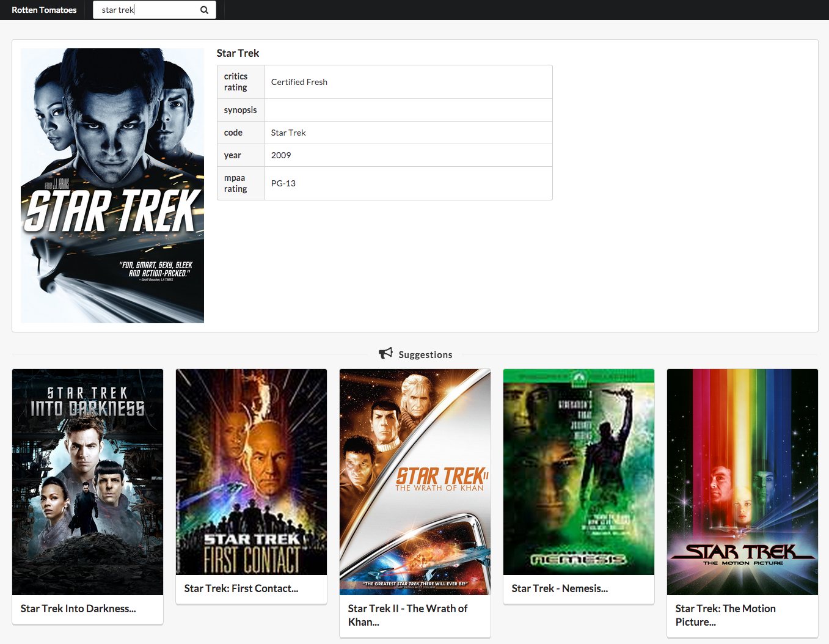Open the Star Trek Into Darkness poster
This screenshot has width=829, height=644.
(x=87, y=482)
